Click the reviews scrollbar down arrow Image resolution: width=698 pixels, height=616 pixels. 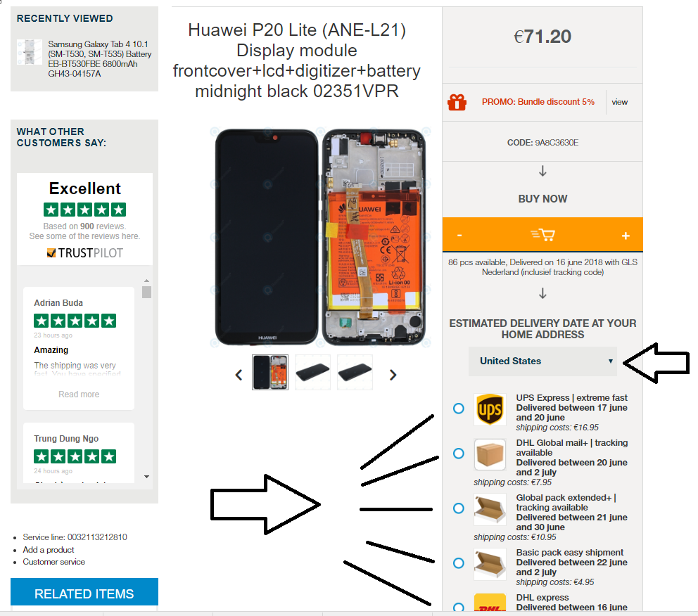[x=147, y=477]
